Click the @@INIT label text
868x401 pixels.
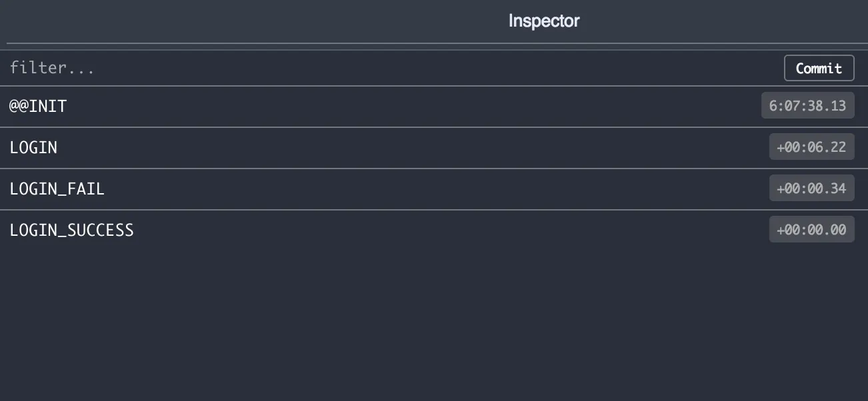point(38,106)
